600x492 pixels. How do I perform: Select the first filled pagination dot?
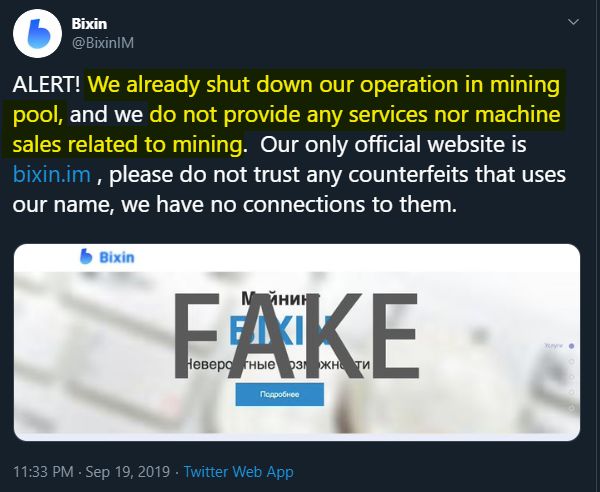[x=571, y=346]
